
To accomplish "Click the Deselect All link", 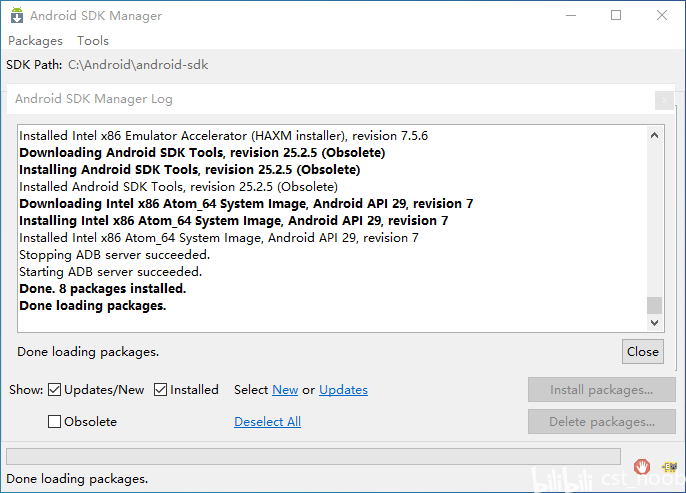I will click(x=267, y=422).
